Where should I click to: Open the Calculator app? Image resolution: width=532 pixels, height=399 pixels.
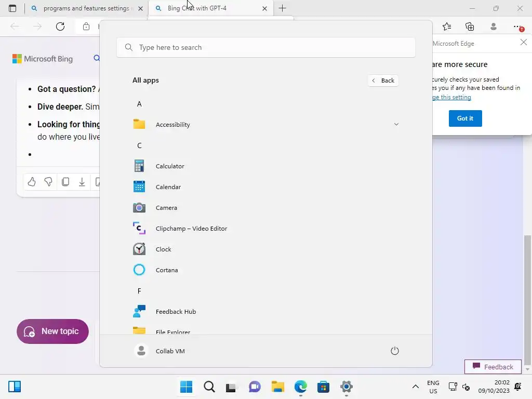coord(265,166)
